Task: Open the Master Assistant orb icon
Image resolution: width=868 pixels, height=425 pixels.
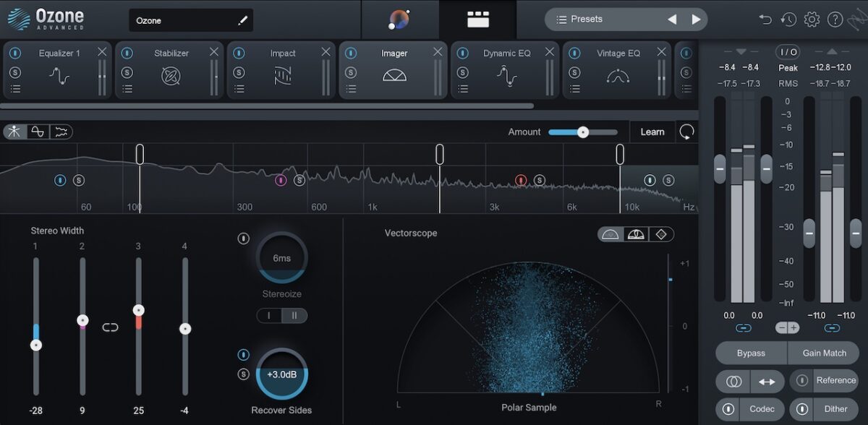Action: point(399,20)
